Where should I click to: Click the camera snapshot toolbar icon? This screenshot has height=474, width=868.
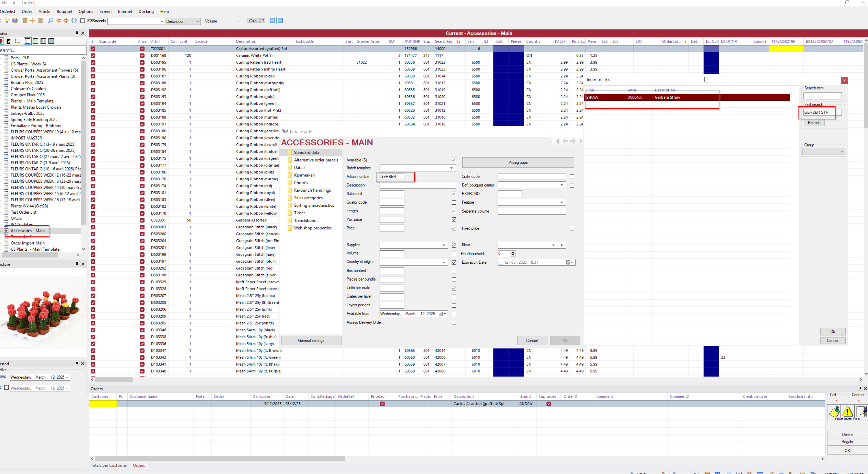[40, 21]
